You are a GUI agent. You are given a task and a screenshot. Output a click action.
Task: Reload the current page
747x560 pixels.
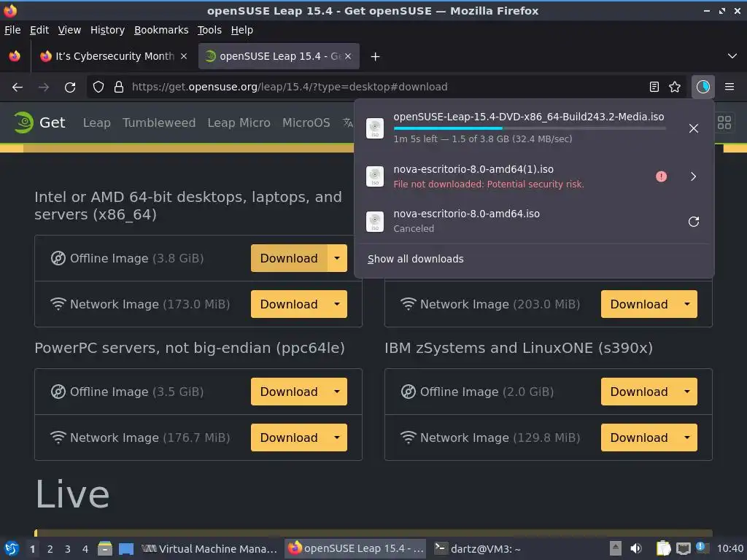[70, 87]
